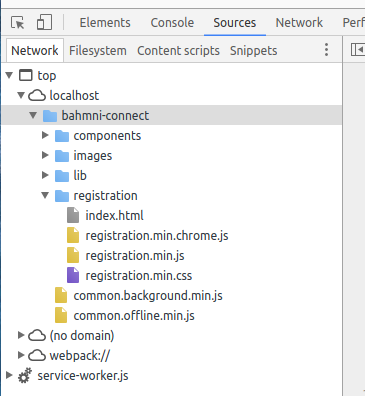The width and height of the screenshot is (365, 396).
Task: Select the lib folder name
Action: [80, 176]
